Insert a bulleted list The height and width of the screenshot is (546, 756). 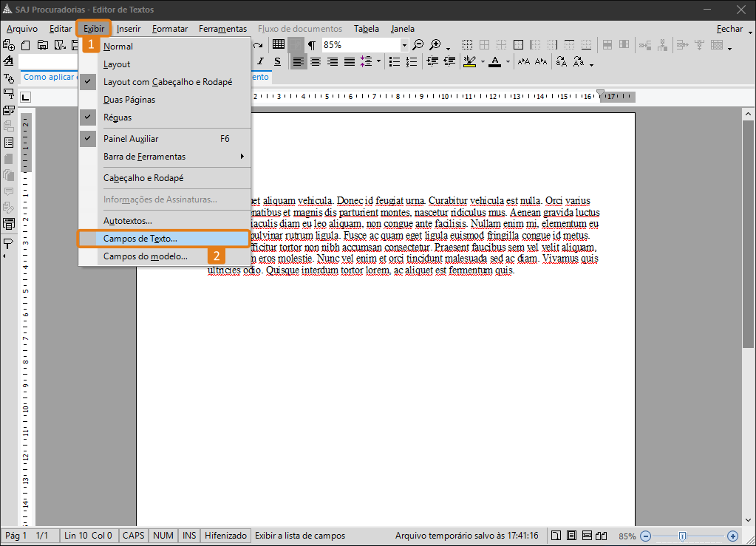(x=395, y=61)
